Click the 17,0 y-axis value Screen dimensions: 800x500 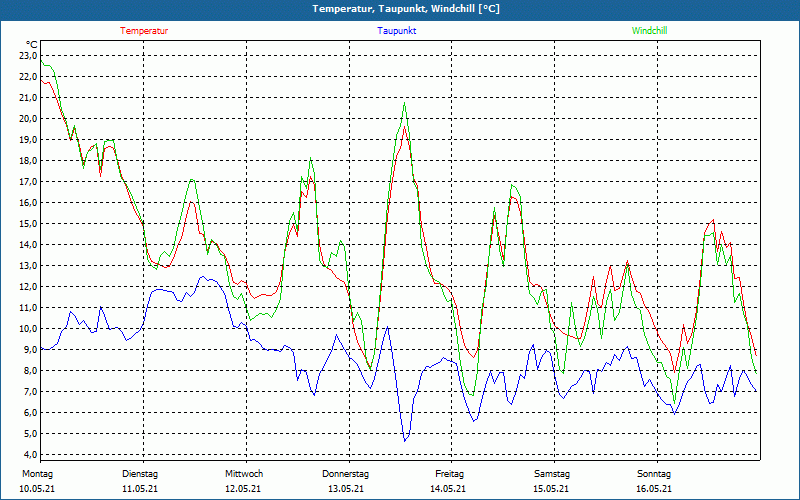coord(28,182)
